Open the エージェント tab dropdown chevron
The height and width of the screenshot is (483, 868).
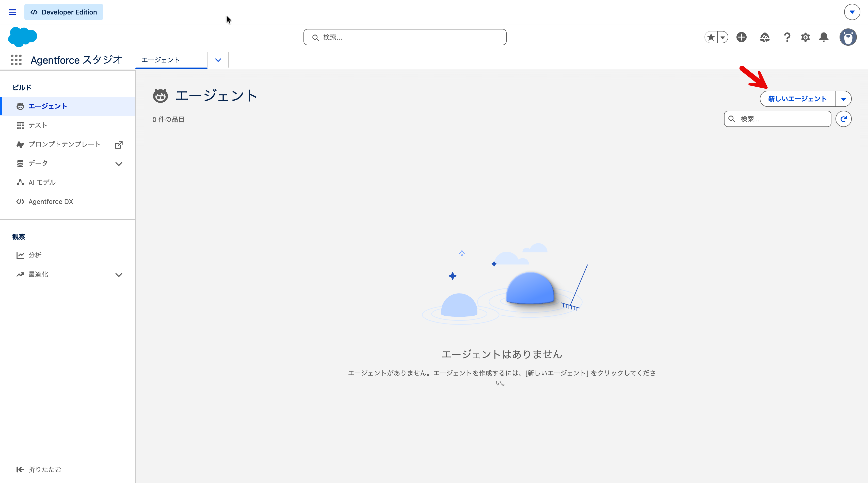click(218, 60)
